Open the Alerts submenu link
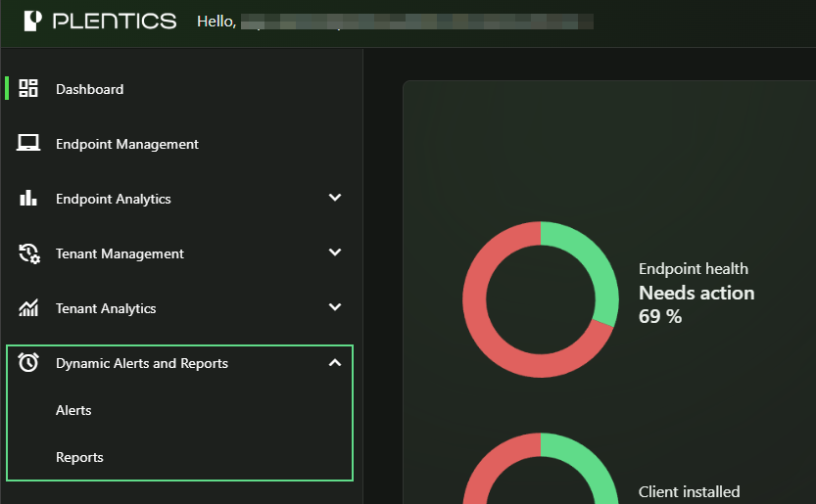The width and height of the screenshot is (816, 504). click(73, 410)
